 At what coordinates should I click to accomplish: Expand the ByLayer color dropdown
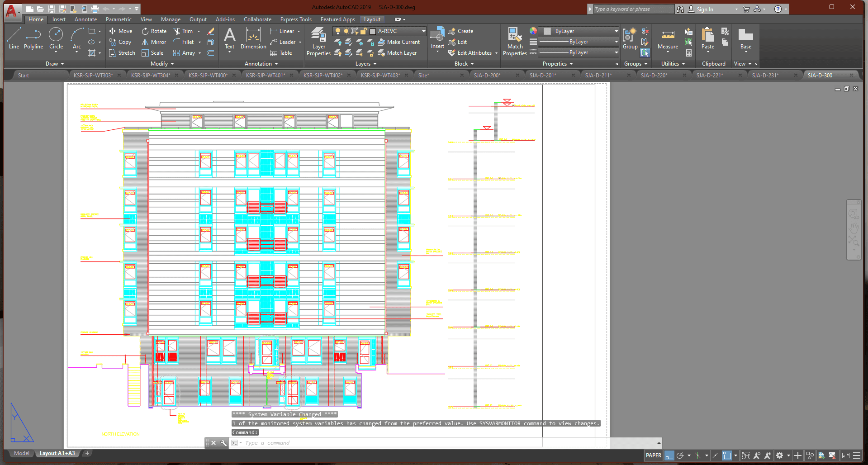(x=616, y=31)
